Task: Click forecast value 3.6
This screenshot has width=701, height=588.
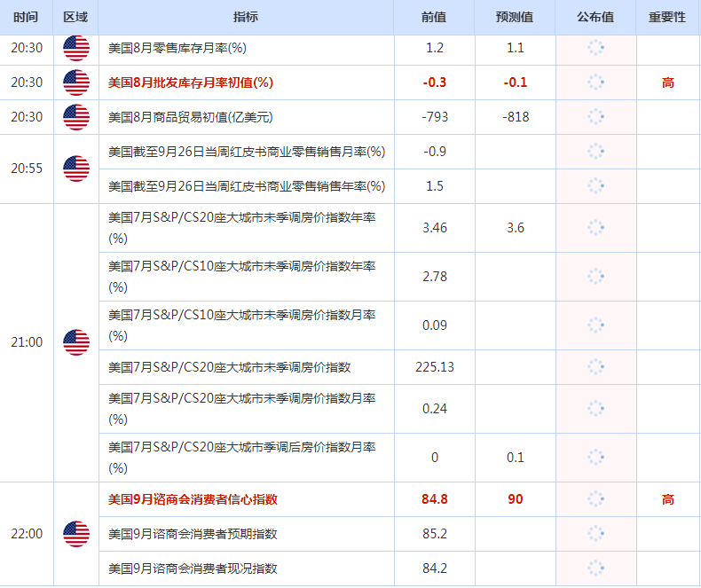Action: pos(515,228)
